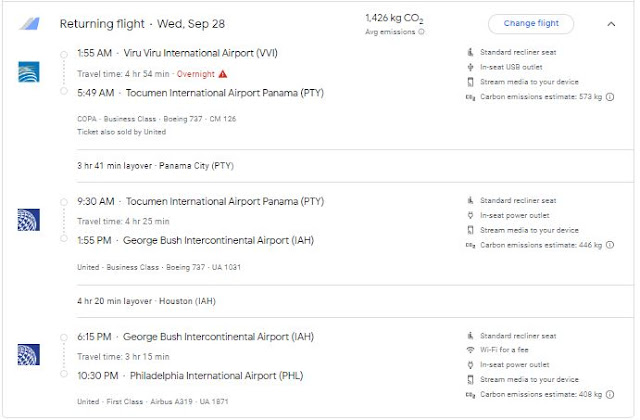Viewport: 640px width, 420px height.
Task: Click the Philadelphia International Airport arrival line
Action: coord(190,376)
